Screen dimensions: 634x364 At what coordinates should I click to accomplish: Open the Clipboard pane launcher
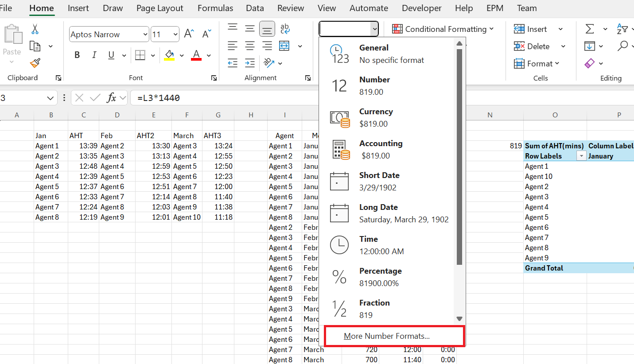(58, 78)
